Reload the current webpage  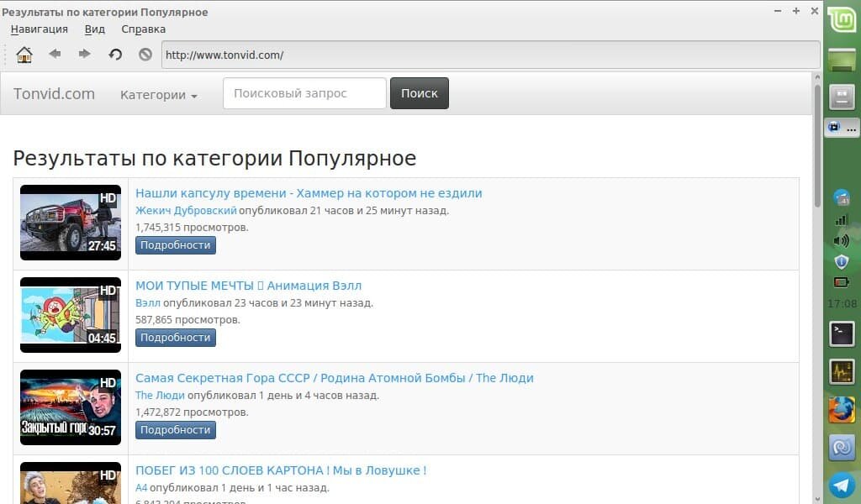115,54
